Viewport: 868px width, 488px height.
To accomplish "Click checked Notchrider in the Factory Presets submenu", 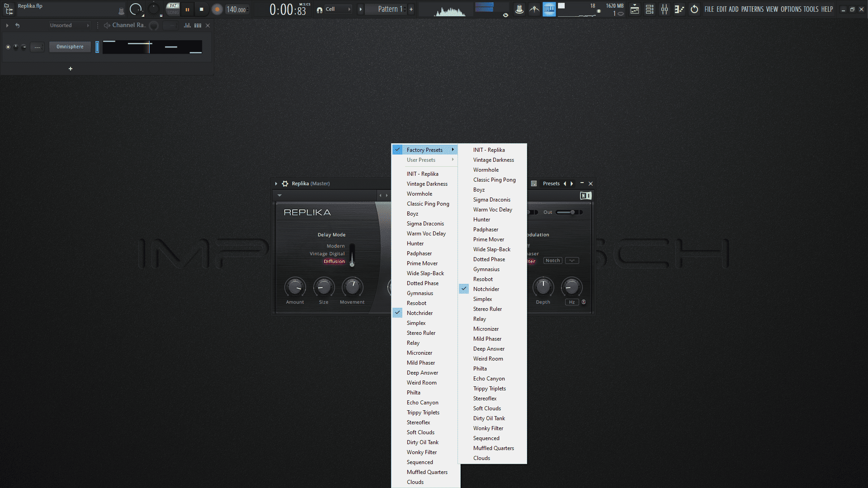I will [x=492, y=289].
